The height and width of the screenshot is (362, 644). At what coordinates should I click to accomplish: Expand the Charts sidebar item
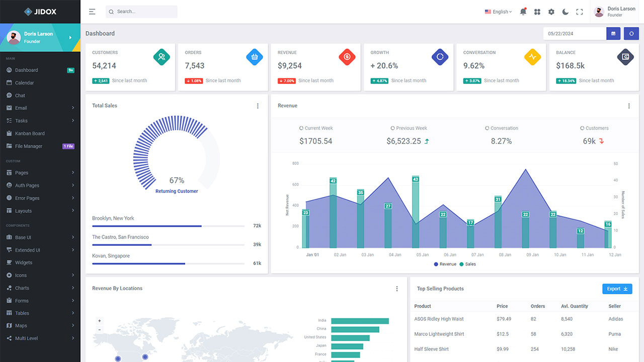coord(21,288)
